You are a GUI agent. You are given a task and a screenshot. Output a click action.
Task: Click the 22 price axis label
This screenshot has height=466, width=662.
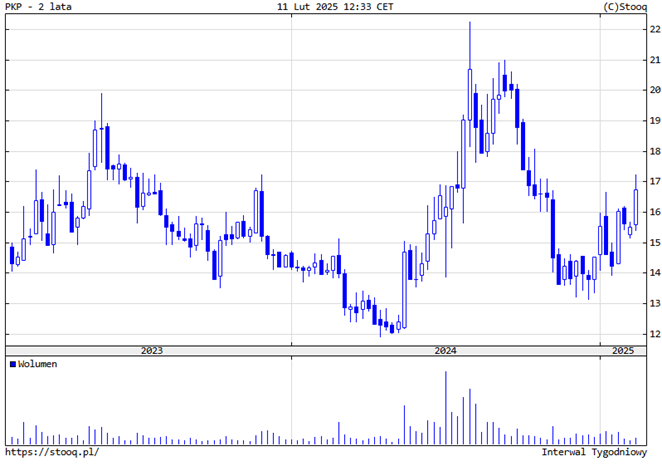point(653,29)
